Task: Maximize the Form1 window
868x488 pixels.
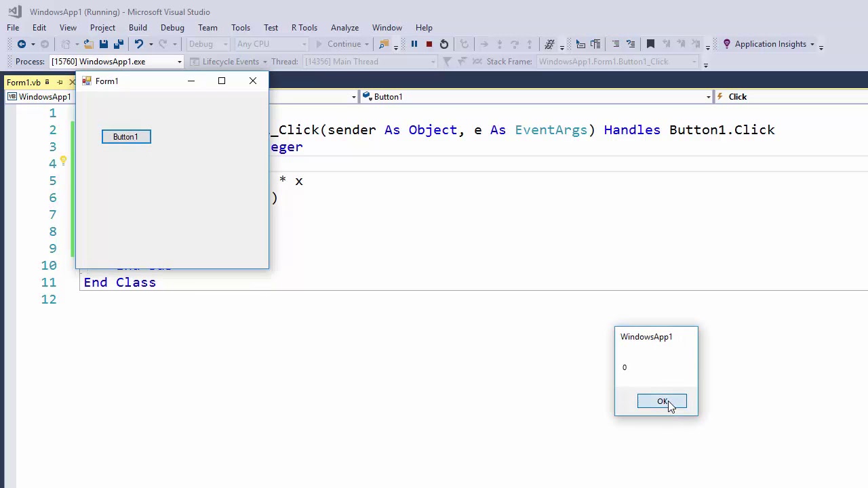Action: [x=222, y=81]
